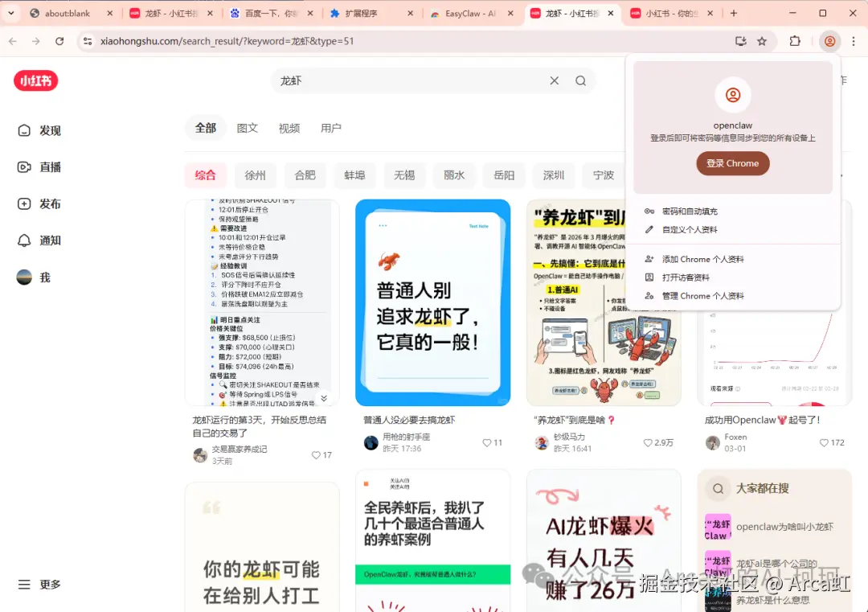Reload the page

[59, 41]
